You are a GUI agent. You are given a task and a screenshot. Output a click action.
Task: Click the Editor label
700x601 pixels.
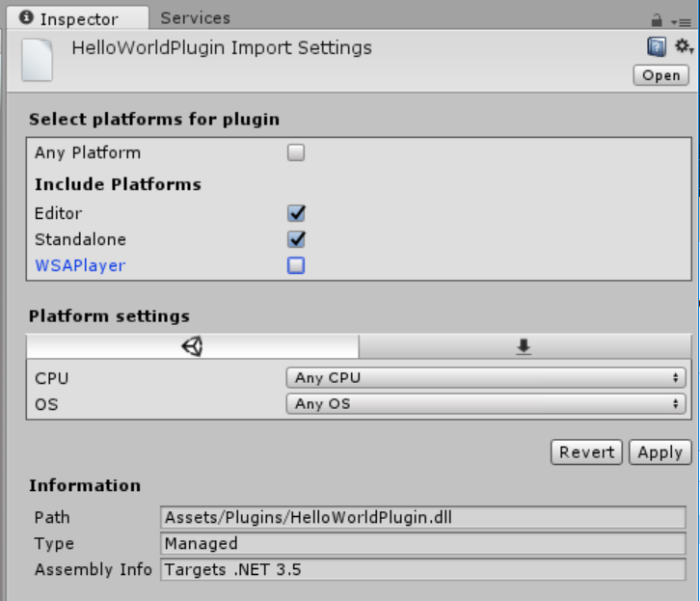coord(59,213)
